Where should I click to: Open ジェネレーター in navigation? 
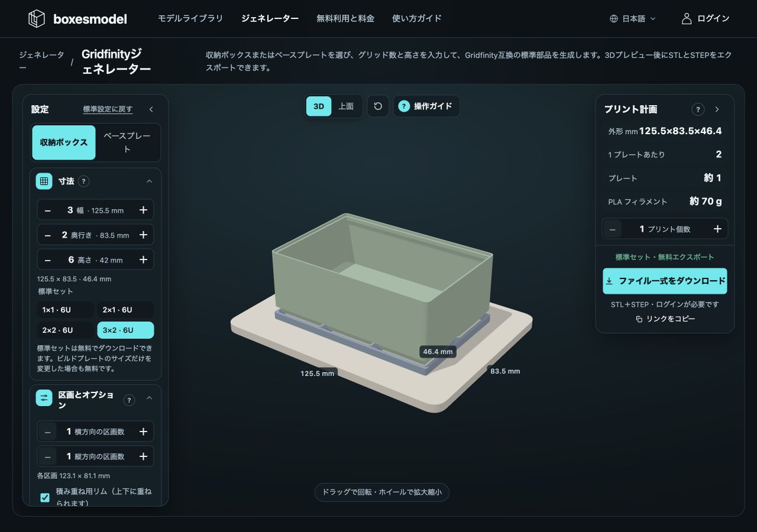click(x=270, y=19)
